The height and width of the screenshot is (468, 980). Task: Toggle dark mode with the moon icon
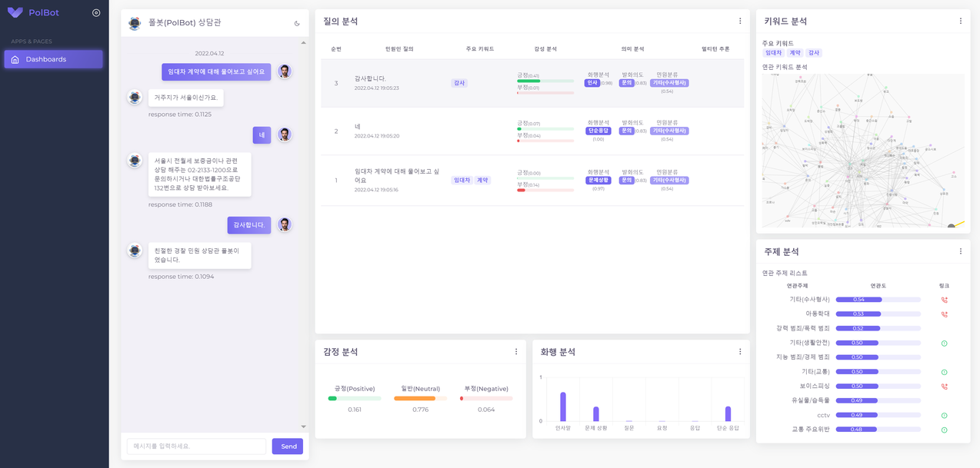click(x=297, y=23)
